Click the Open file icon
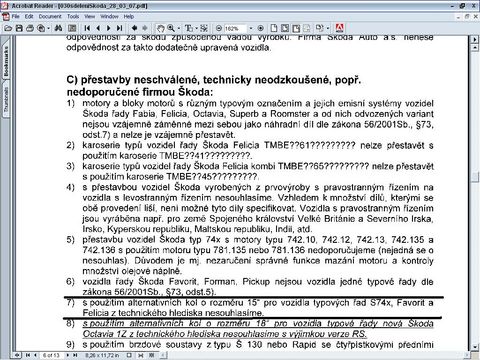 tap(8, 28)
